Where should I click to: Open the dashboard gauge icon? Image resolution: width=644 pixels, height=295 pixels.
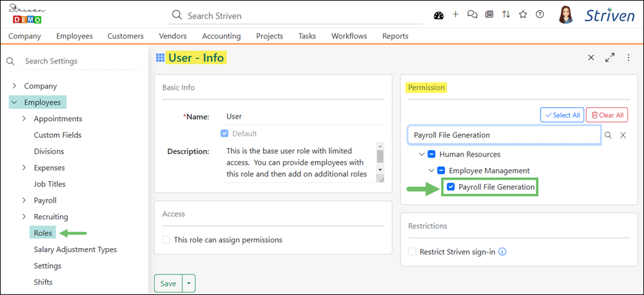tap(439, 15)
